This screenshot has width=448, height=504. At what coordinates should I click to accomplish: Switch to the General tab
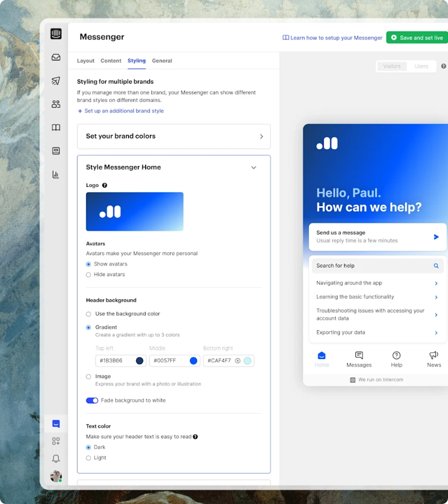(x=162, y=61)
